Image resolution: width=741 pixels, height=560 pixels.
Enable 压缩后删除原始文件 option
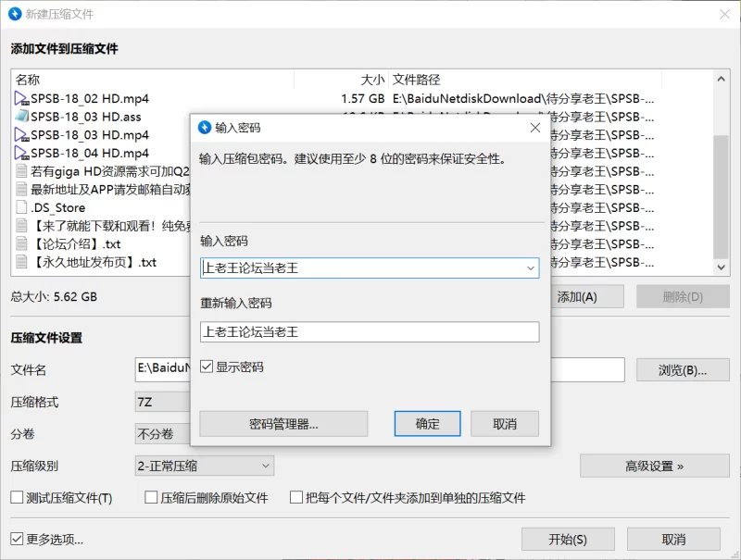[151, 497]
